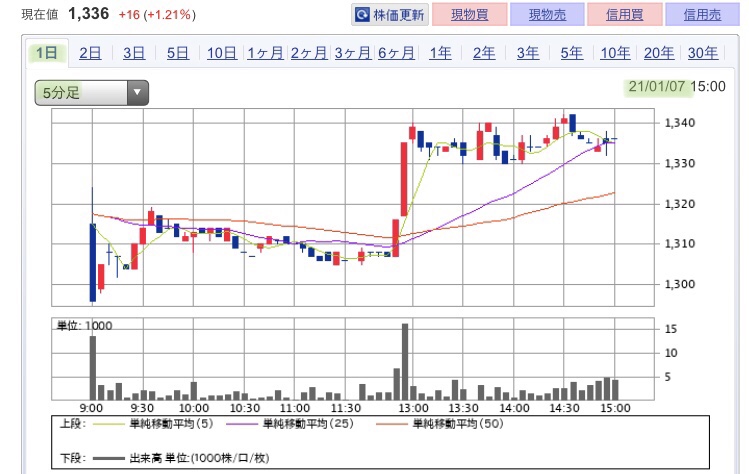
Task: Open the 現物買 order button
Action: (x=470, y=15)
